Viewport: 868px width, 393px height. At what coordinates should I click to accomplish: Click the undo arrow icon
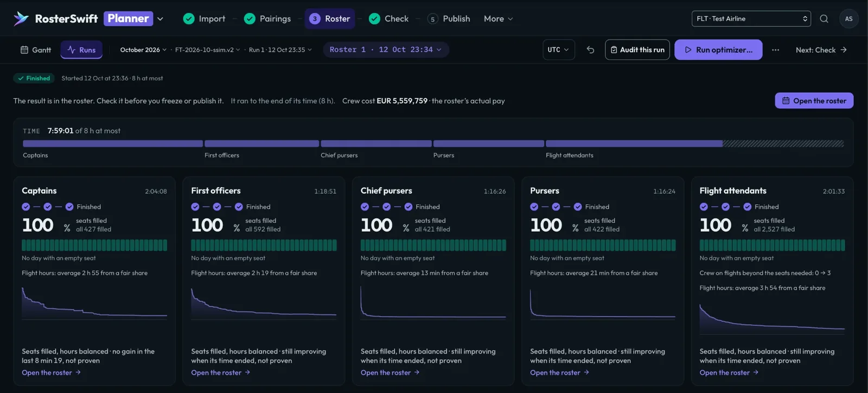point(590,50)
